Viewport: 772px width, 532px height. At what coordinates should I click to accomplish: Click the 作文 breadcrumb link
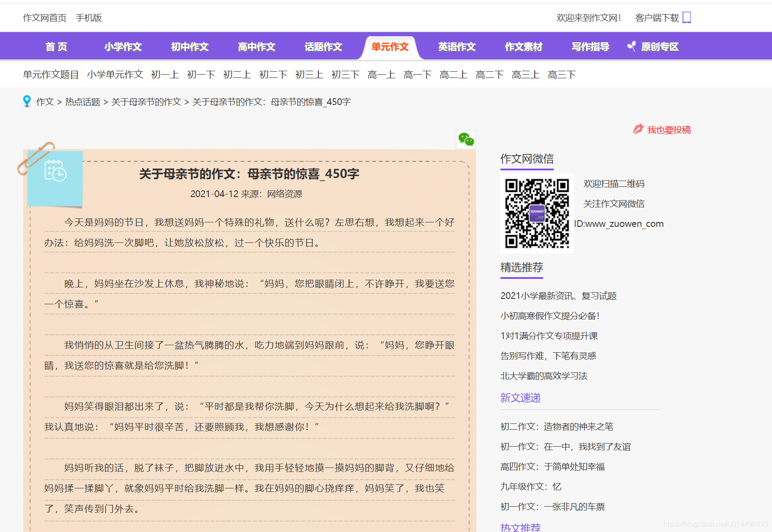click(45, 102)
